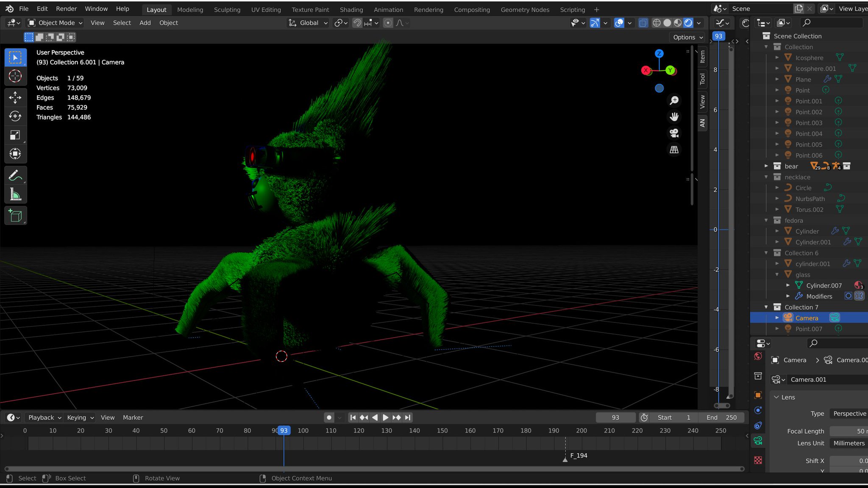
Task: Click the Options button
Action: click(x=687, y=37)
